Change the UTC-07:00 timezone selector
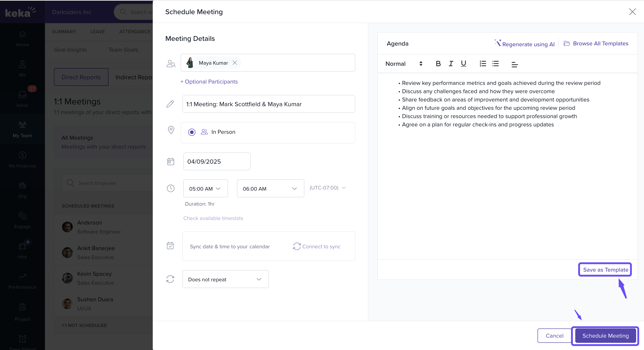This screenshot has height=350, width=644. pyautogui.click(x=328, y=188)
